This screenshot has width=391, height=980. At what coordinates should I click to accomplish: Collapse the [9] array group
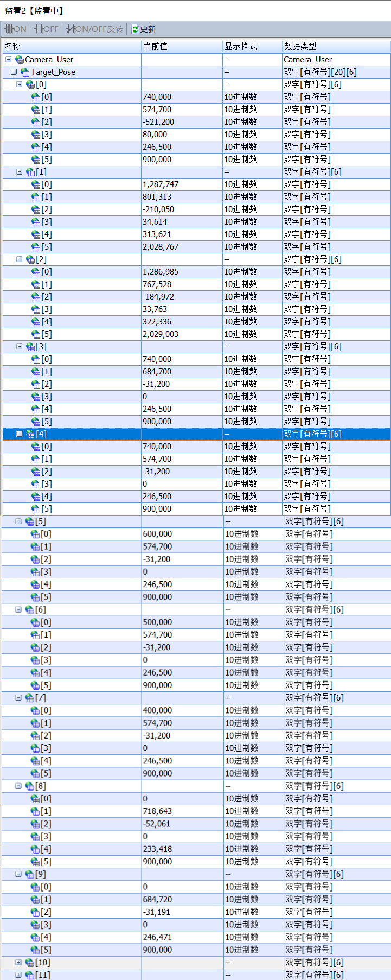(x=18, y=874)
